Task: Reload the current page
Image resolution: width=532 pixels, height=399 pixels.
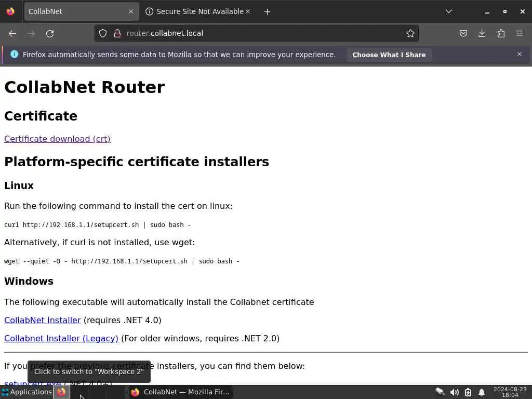Action: click(x=50, y=34)
